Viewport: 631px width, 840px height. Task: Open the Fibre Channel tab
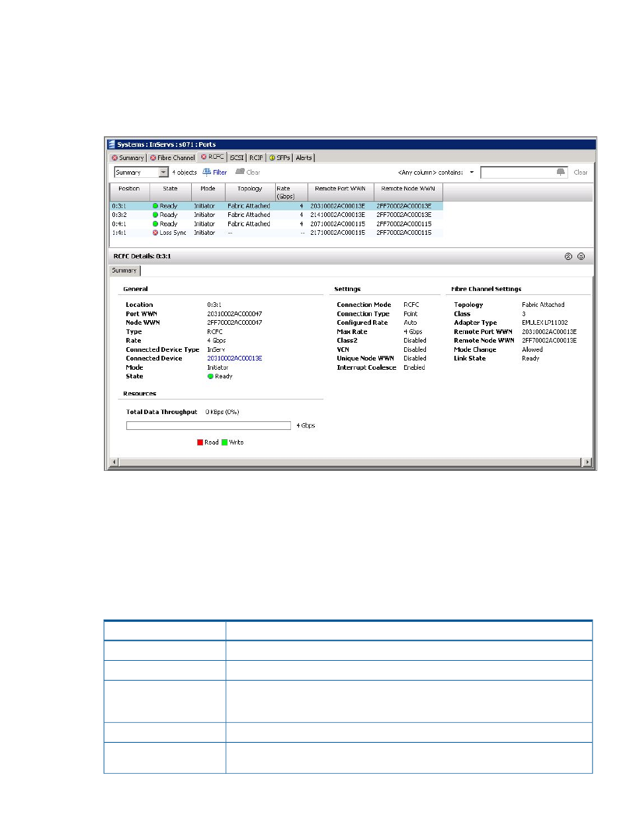pyautogui.click(x=173, y=158)
